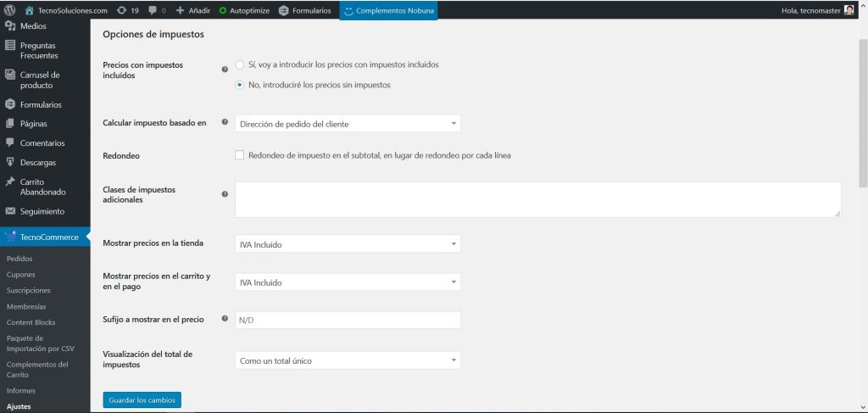This screenshot has width=868, height=413.
Task: Click the Clases de impuestos adicionales text area
Action: coord(537,199)
